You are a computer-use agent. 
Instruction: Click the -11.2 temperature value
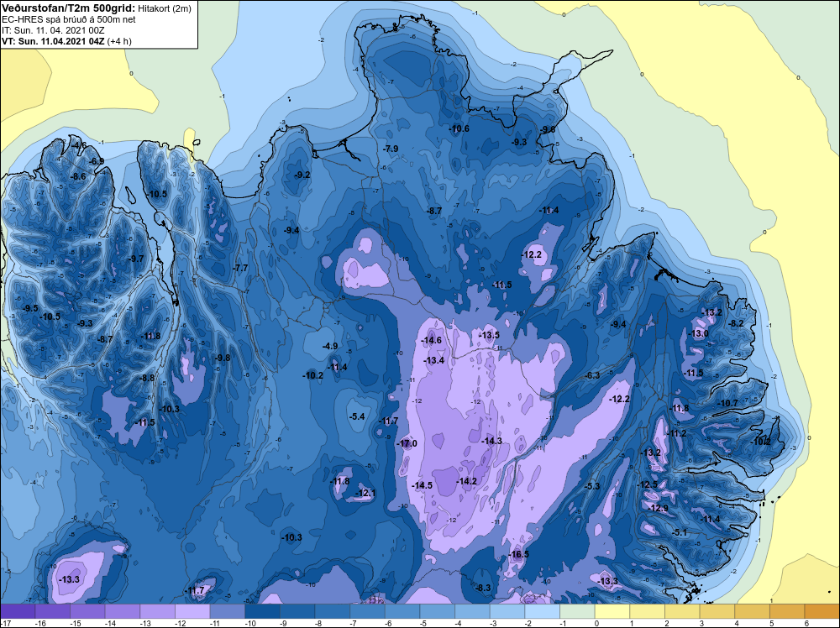point(676,433)
